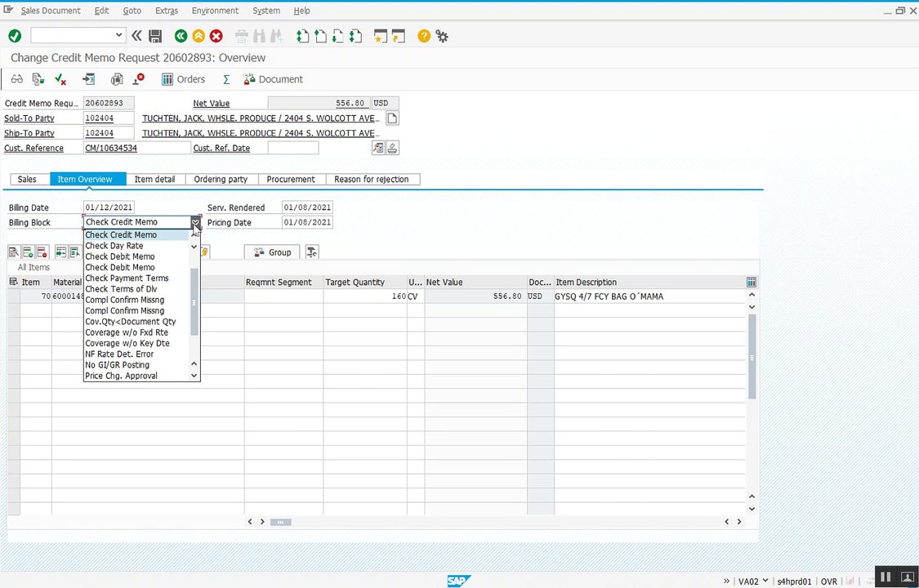Click the items table vertical scrollbar
The width and height of the screenshot is (919, 588).
(752, 357)
